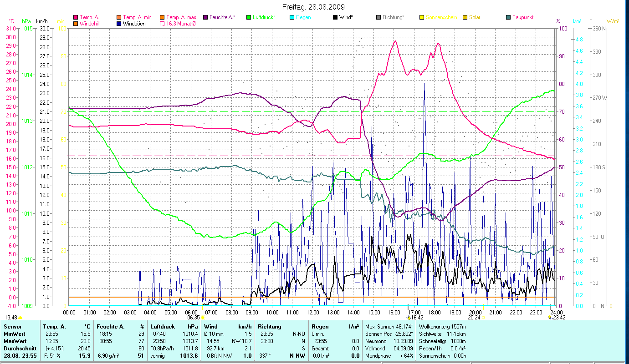Click the purple Feuchte A. legend square
The height and width of the screenshot is (364, 629).
click(205, 18)
